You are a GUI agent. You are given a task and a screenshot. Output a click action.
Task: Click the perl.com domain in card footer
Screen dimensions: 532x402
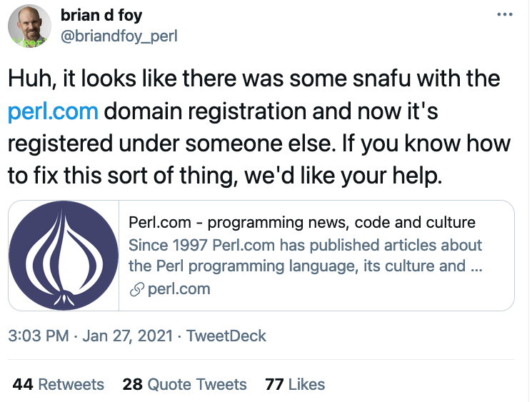pos(179,289)
